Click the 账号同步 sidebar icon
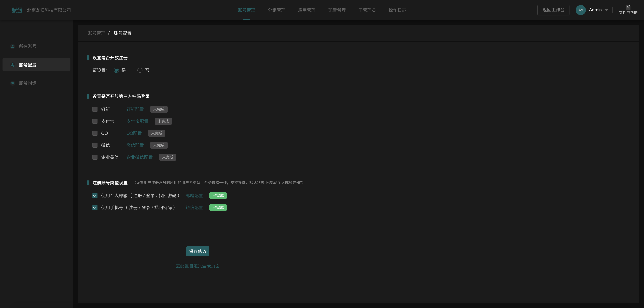This screenshot has height=308, width=644. click(13, 83)
